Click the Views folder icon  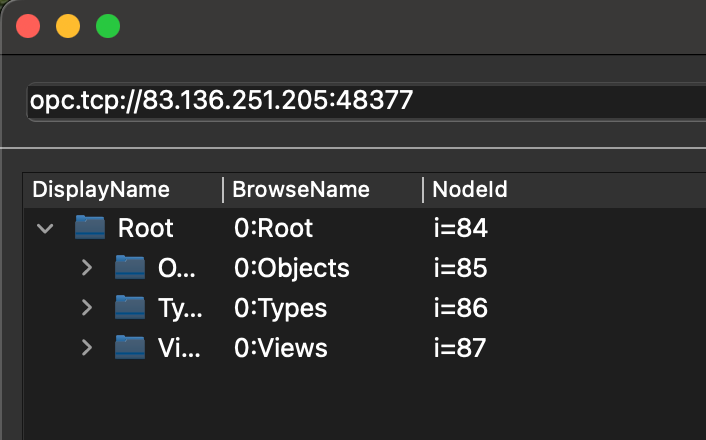[x=130, y=348]
